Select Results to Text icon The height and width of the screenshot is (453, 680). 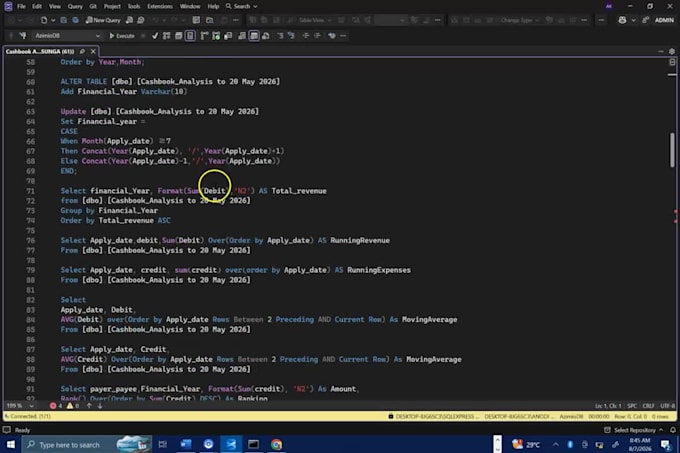(x=242, y=36)
